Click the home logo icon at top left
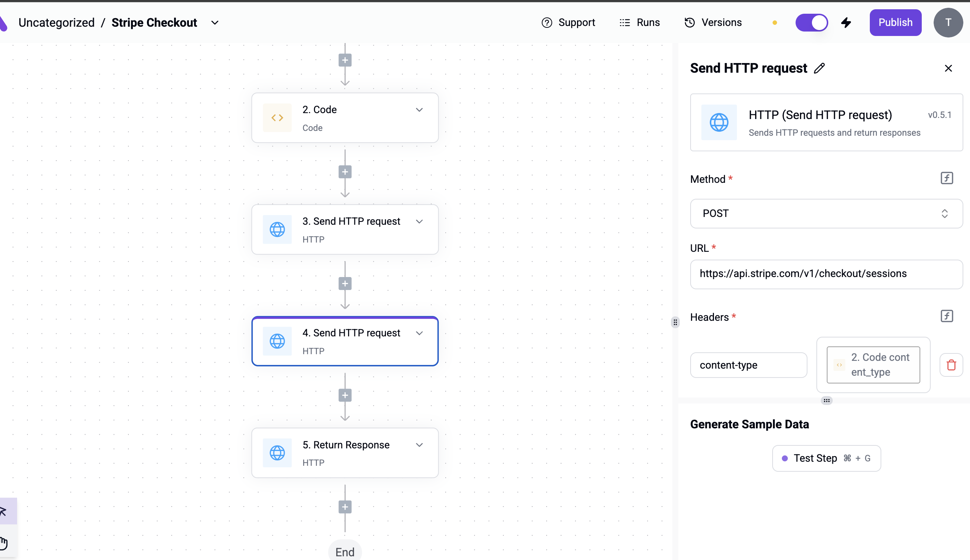This screenshot has width=970, height=560. [3, 23]
